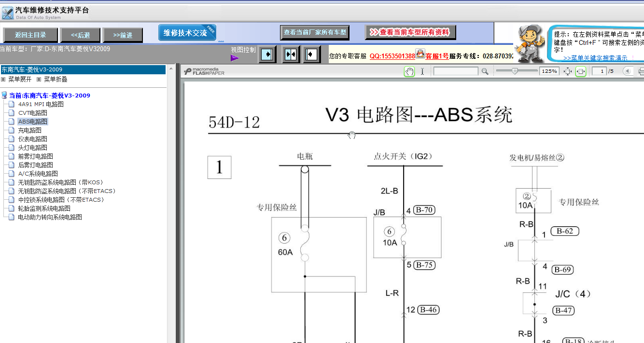Click the computer icon beside 当前:东南汽车-菱悦V3-2009

click(x=4, y=96)
